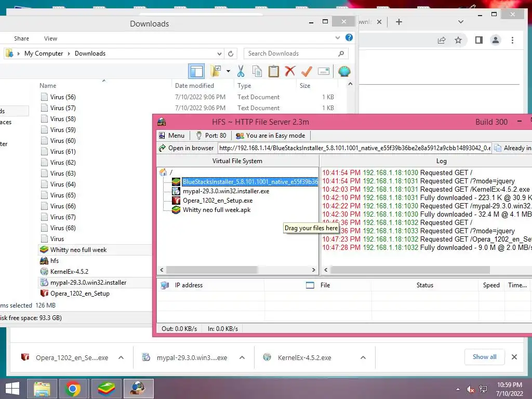Image resolution: width=532 pixels, height=399 pixels.
Task: Click the red X Delete icon in Explorer toolbar
Action: click(x=290, y=71)
